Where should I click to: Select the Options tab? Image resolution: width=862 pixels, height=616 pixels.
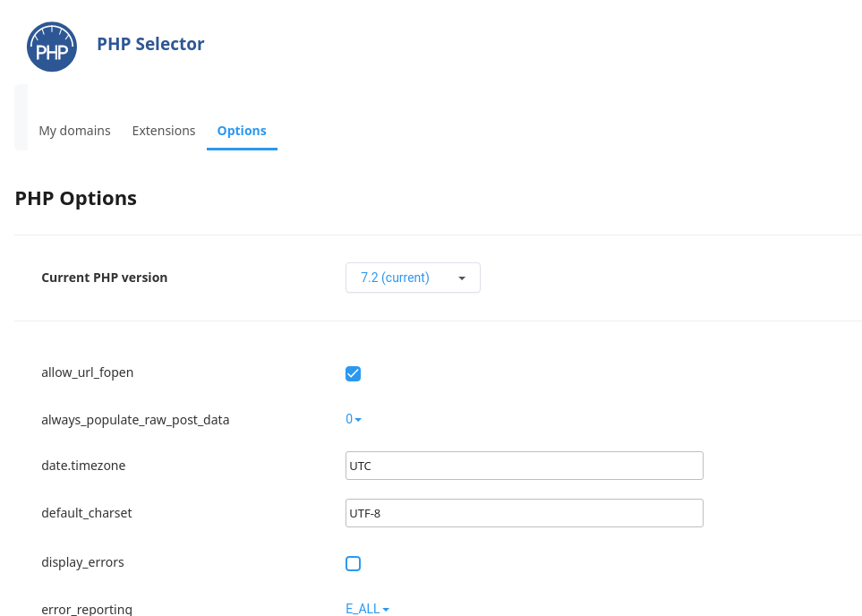point(242,131)
